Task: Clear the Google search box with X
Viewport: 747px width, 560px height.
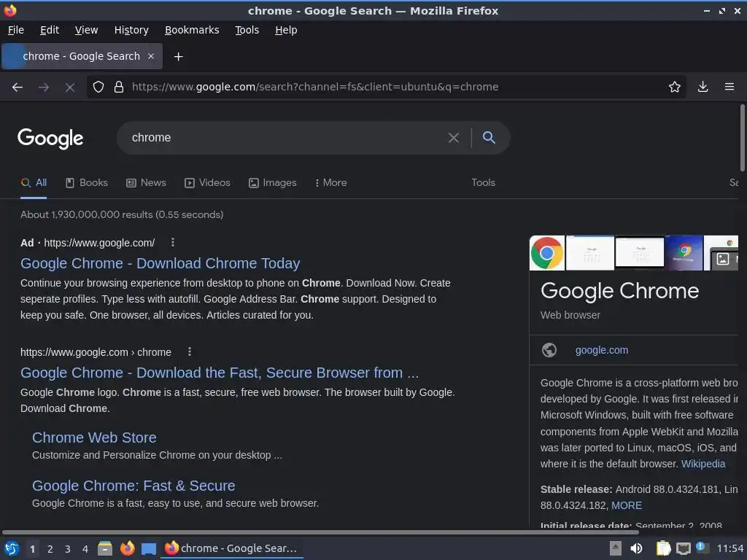Action: pos(454,138)
